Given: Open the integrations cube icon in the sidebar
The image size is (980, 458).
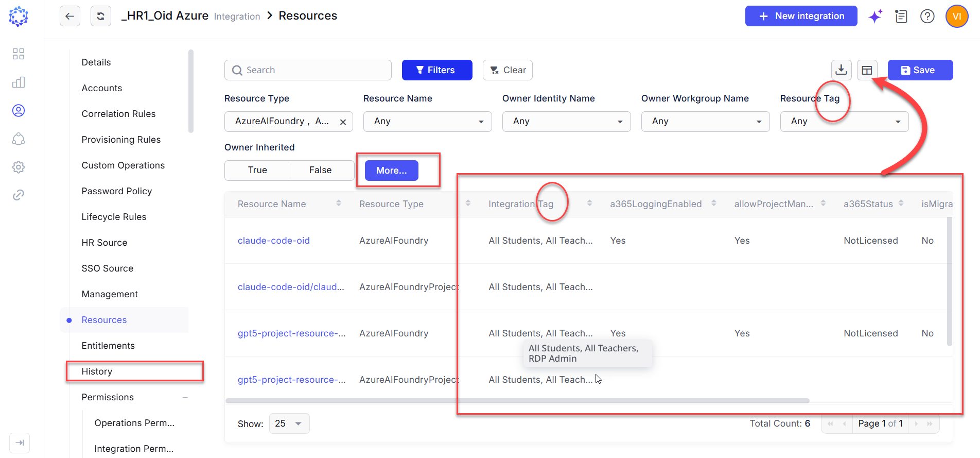Looking at the screenshot, I should tap(19, 139).
